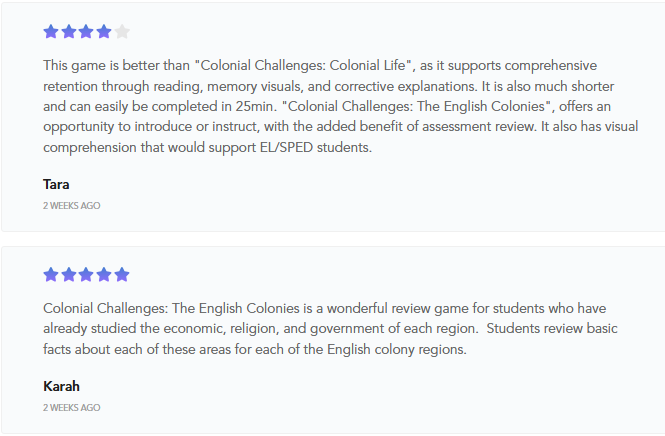This screenshot has height=436, width=665.
Task: Click the first star in Tara's review
Action: (51, 32)
